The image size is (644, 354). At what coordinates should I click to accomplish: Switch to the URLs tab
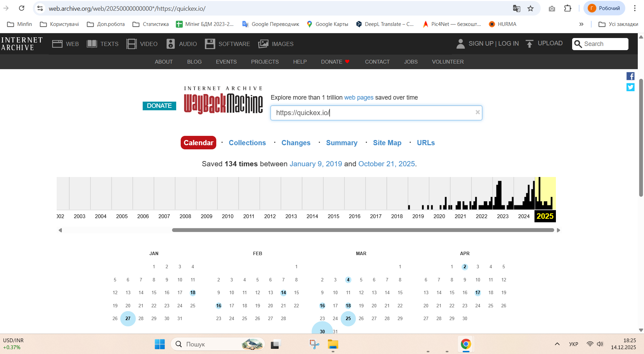pos(426,143)
